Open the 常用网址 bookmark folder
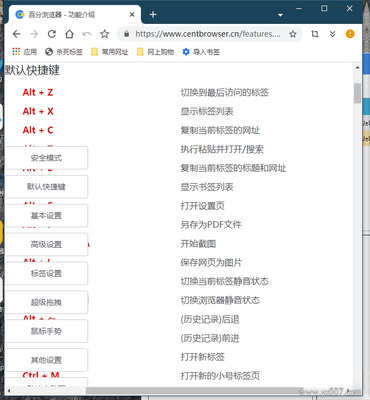370x400 pixels. click(x=110, y=52)
